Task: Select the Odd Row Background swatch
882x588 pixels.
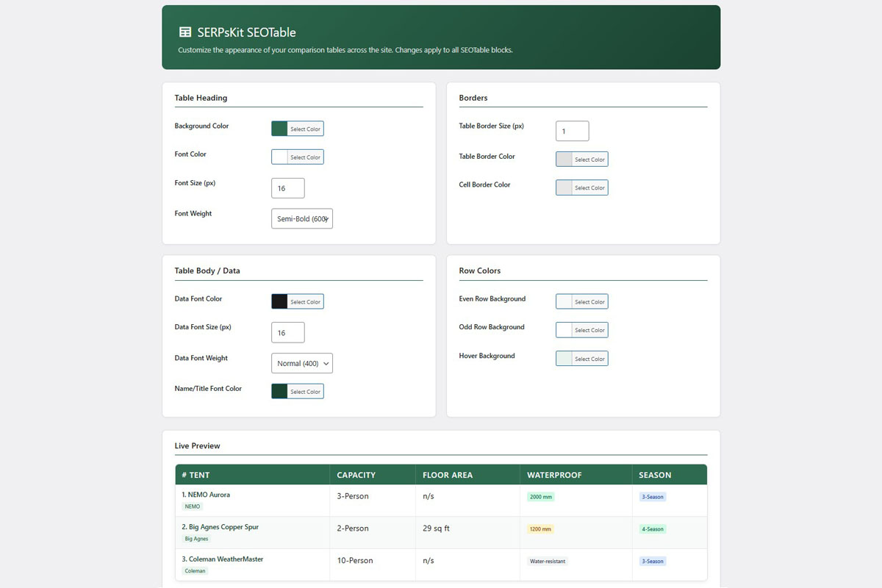Action: click(581, 330)
